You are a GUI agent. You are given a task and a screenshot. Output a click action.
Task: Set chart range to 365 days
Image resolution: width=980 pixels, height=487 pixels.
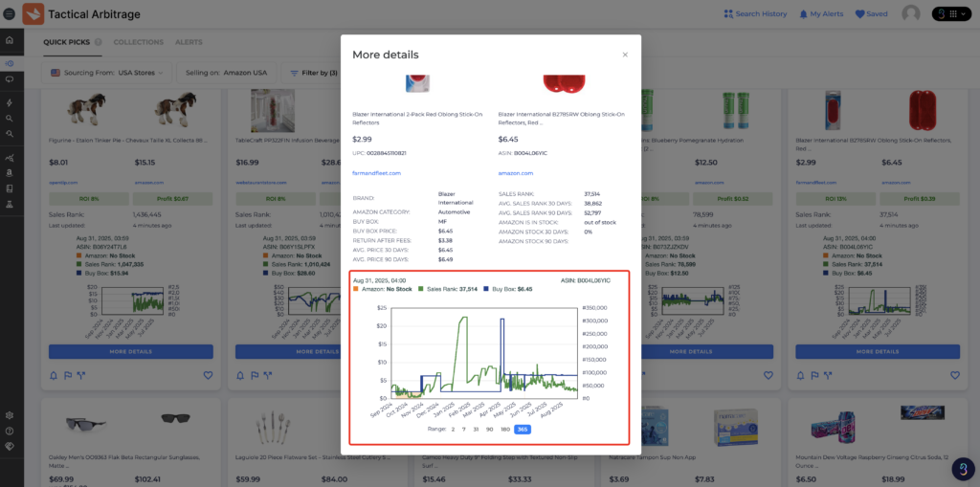523,430
